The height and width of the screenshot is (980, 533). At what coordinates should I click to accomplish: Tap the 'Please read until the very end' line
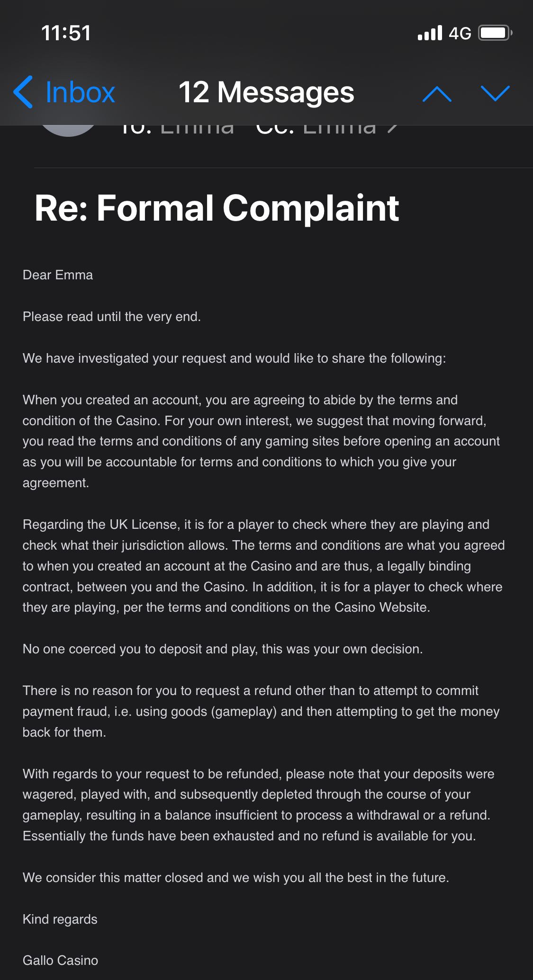coord(112,317)
